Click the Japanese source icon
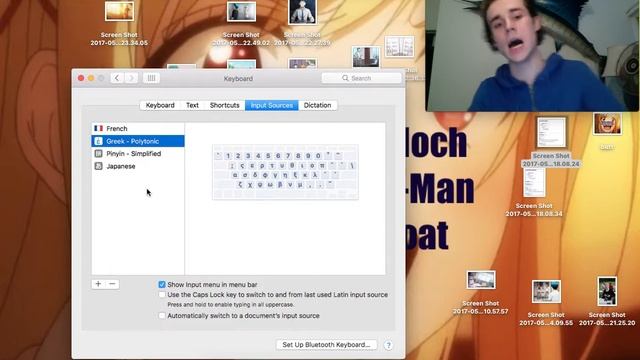The height and width of the screenshot is (360, 640). (98, 166)
